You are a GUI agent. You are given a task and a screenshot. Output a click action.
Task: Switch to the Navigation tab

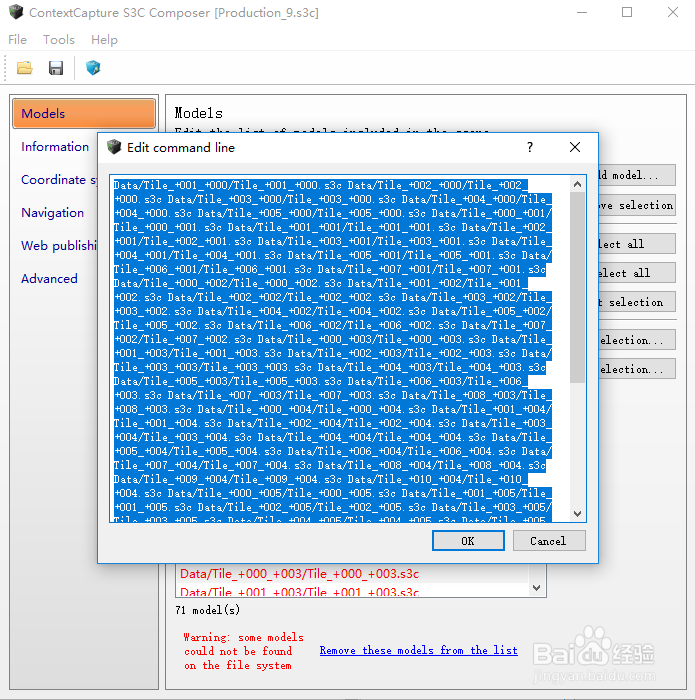[x=52, y=212]
